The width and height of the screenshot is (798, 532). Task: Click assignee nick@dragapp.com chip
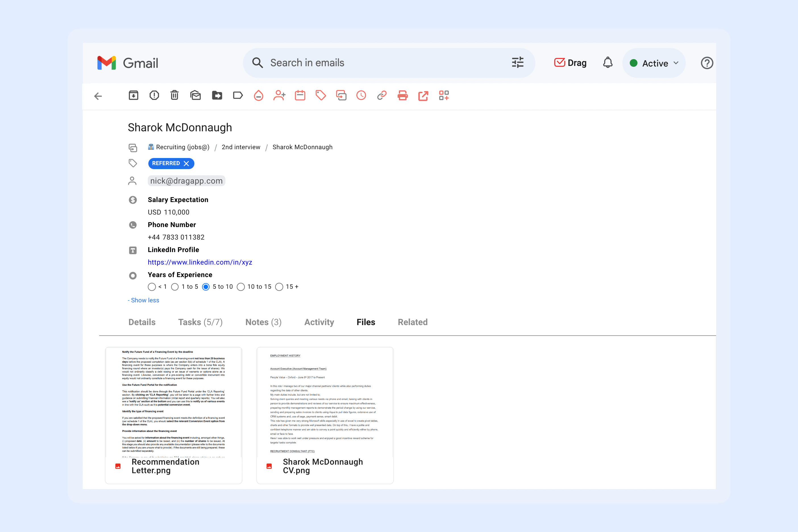186,181
